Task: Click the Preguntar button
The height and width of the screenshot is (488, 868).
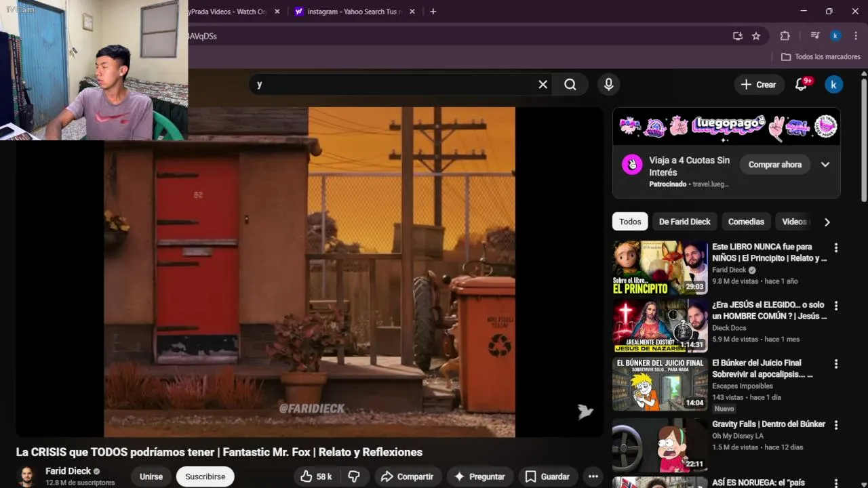Action: tap(479, 476)
